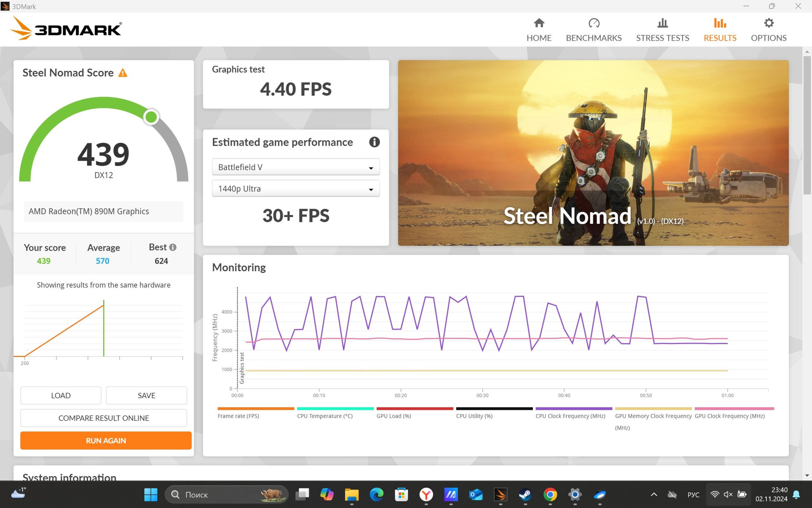Switch to the STRESS TESTS tab

click(662, 30)
